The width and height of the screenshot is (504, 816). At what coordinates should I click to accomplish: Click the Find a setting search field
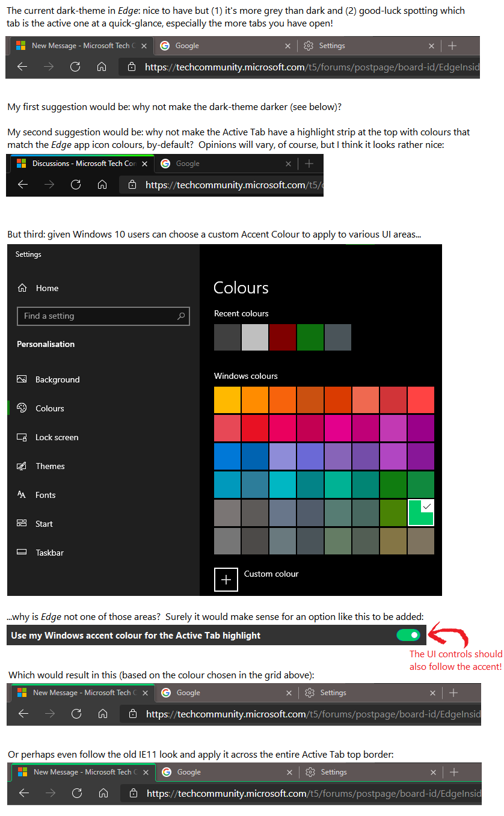[x=103, y=316]
